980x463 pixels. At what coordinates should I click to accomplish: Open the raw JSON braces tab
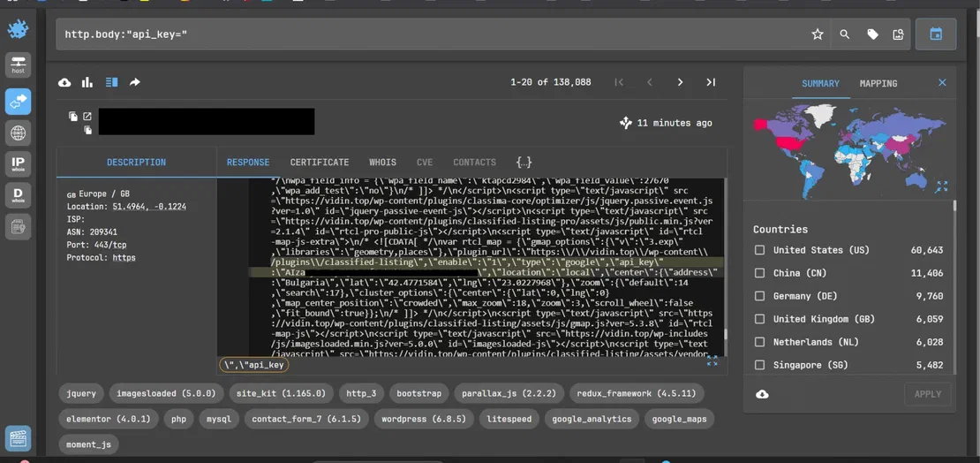(x=524, y=162)
